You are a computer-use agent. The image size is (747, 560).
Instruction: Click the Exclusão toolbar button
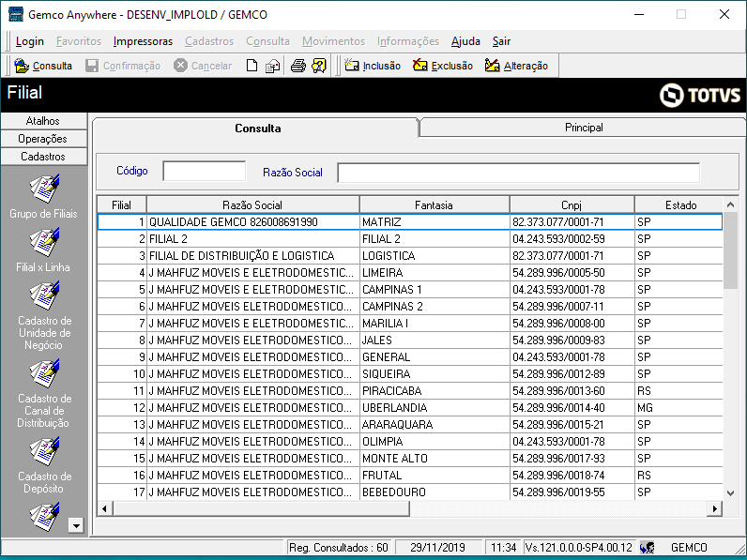tap(443, 66)
